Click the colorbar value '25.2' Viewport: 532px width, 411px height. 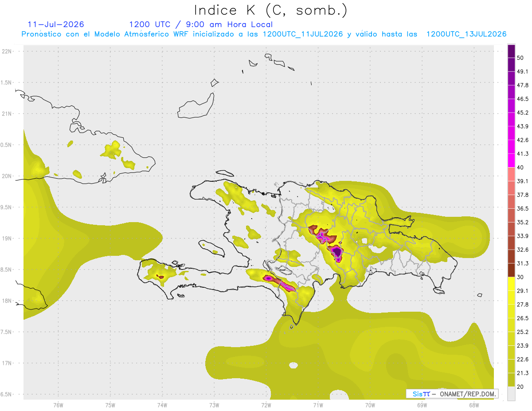[523, 332]
